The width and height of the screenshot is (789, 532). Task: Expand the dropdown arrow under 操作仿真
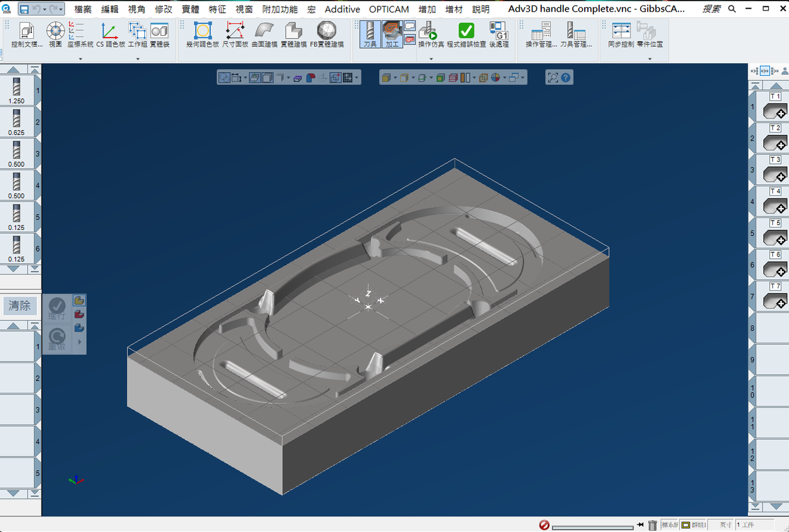point(431,59)
